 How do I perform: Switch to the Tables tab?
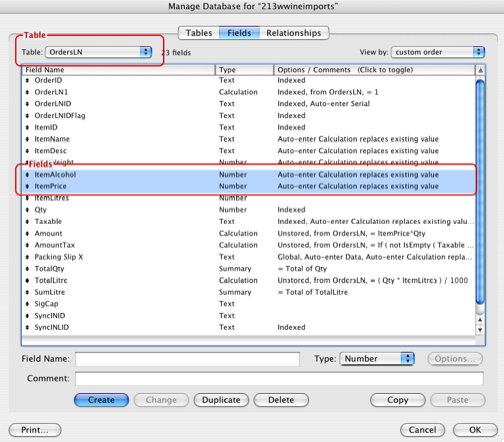pyautogui.click(x=199, y=33)
